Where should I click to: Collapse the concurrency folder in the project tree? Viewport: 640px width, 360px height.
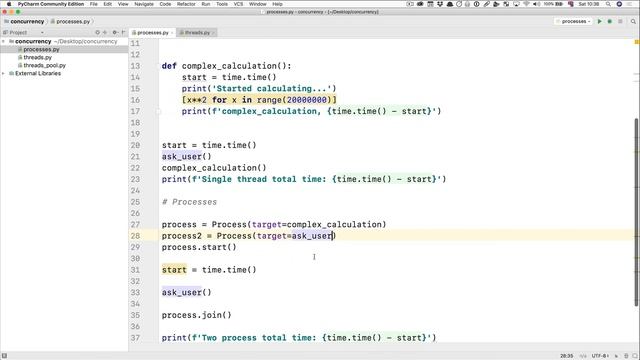click(4, 41)
